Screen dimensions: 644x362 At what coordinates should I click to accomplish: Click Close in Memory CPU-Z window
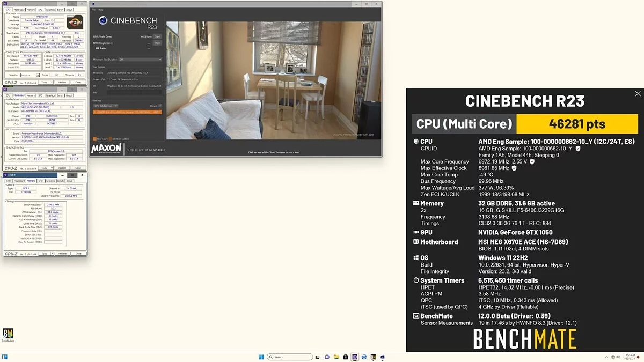tap(78, 254)
